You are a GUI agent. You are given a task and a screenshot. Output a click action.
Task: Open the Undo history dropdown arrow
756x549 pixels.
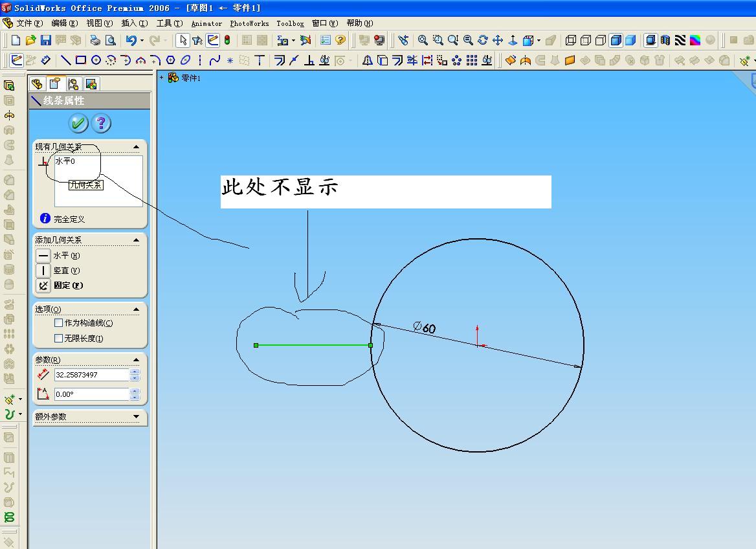click(142, 41)
